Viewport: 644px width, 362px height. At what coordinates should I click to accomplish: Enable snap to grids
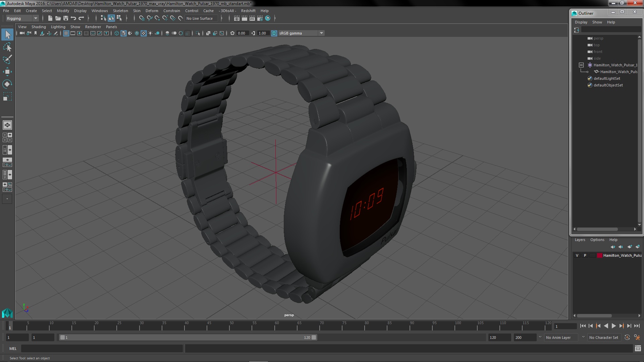142,18
